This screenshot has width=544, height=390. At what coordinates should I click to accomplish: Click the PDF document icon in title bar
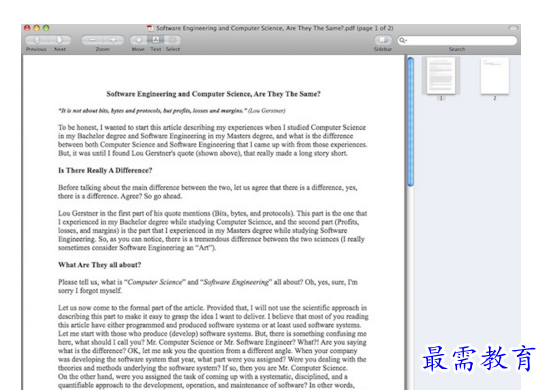(x=150, y=28)
